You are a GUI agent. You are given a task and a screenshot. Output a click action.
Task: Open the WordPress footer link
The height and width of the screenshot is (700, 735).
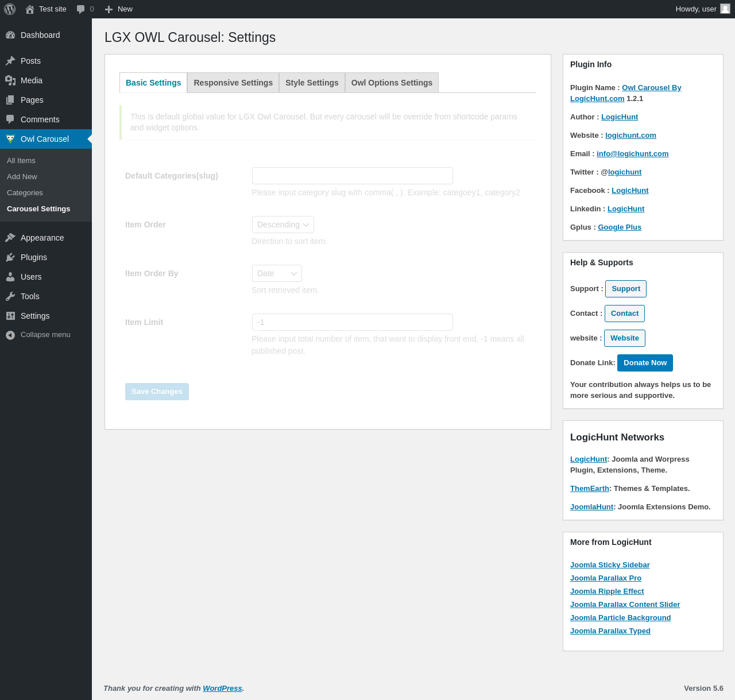222,689
